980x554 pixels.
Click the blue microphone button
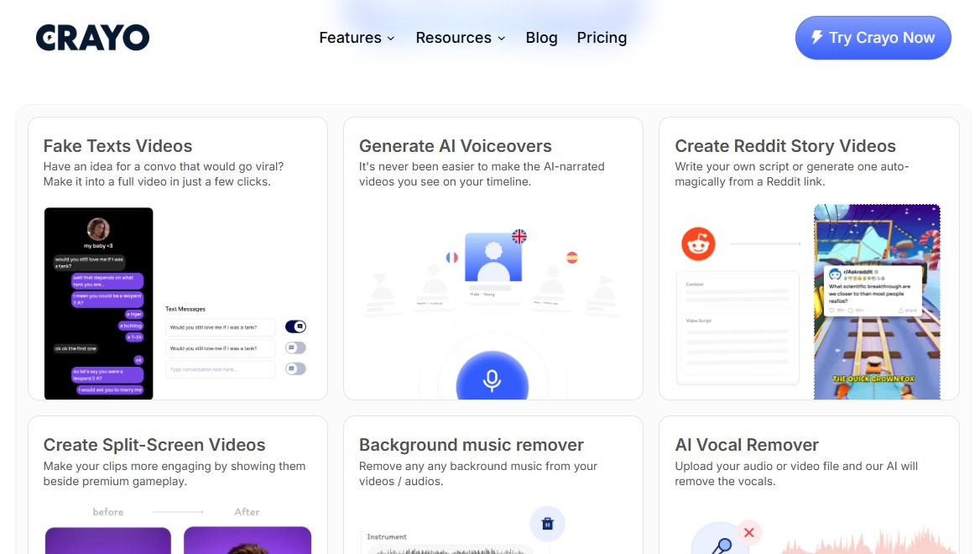[x=493, y=377]
